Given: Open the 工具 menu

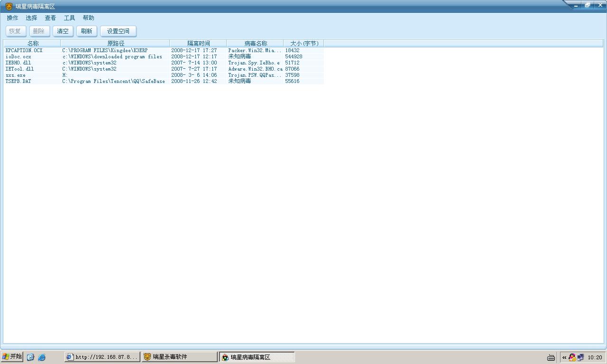Looking at the screenshot, I should [69, 18].
